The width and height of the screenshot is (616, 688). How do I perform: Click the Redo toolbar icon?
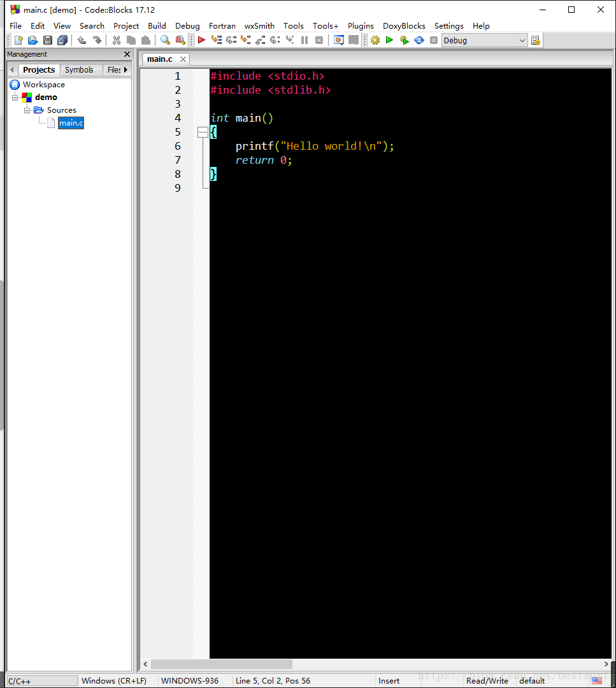point(97,40)
